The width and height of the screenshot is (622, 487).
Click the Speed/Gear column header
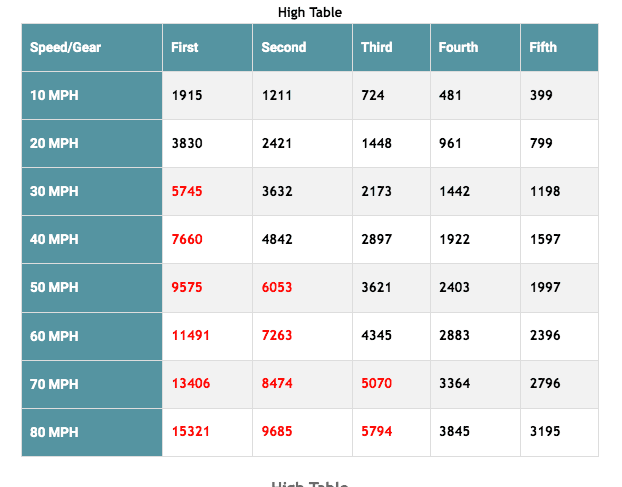coord(92,48)
